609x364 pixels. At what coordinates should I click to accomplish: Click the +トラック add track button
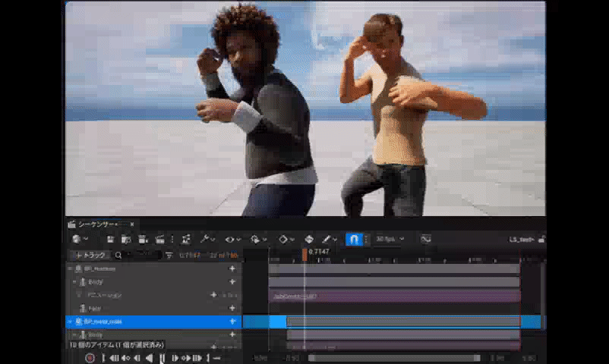pyautogui.click(x=90, y=256)
